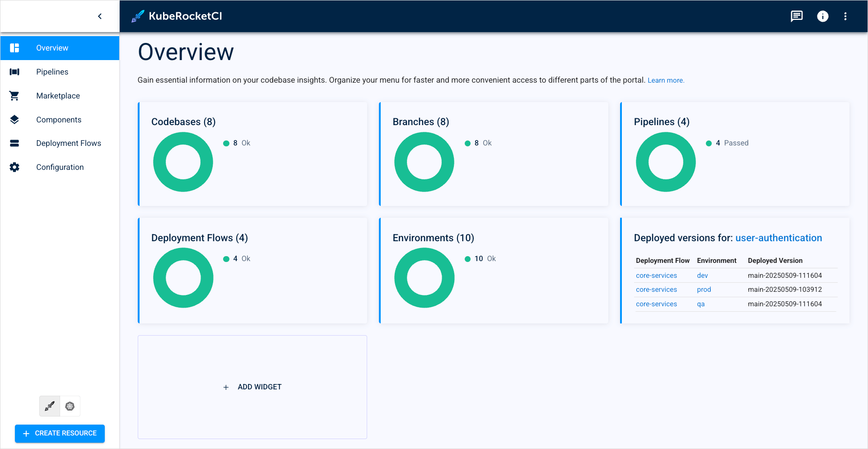Open the Learn more link
Screen dimensions: 868x449
point(666,80)
